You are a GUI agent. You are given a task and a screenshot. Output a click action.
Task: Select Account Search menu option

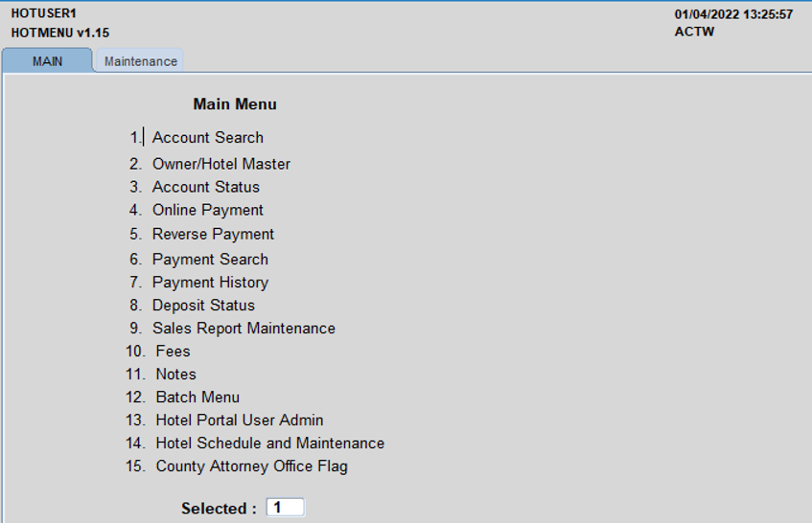point(207,138)
